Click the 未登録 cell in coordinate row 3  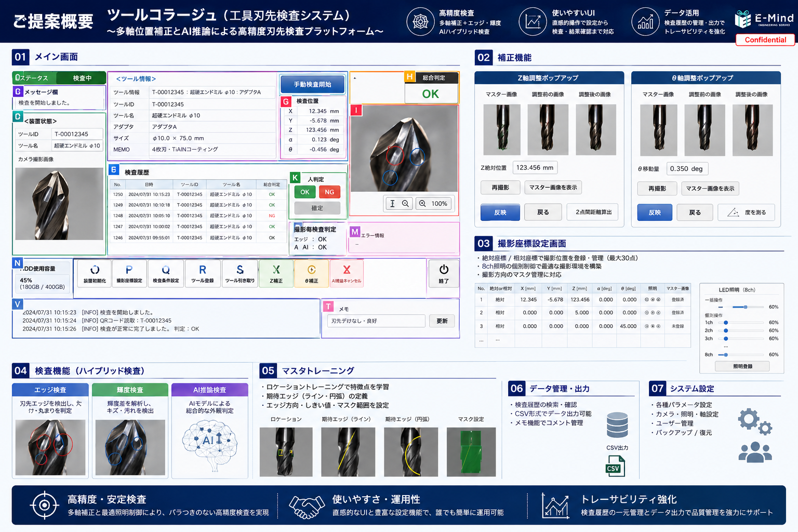click(677, 326)
